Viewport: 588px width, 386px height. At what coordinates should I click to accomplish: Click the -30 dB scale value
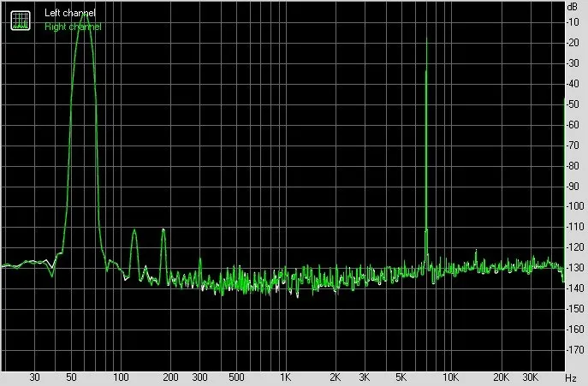click(x=573, y=63)
